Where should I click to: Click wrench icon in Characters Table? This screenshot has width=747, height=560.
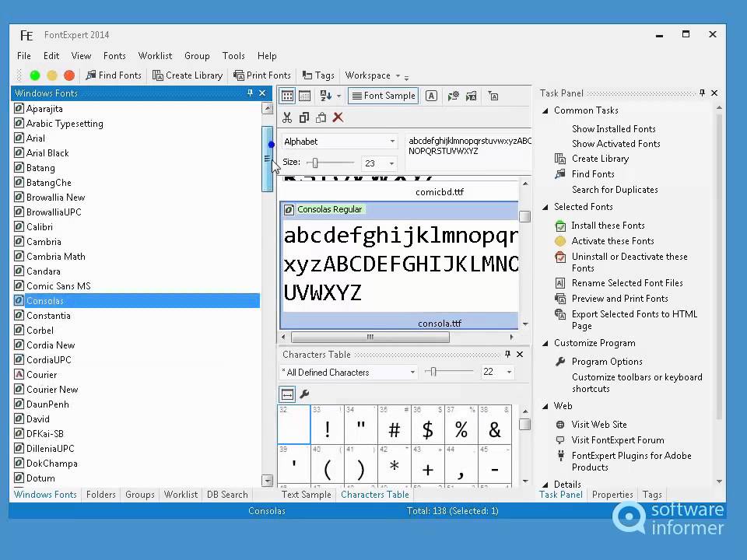tap(304, 394)
